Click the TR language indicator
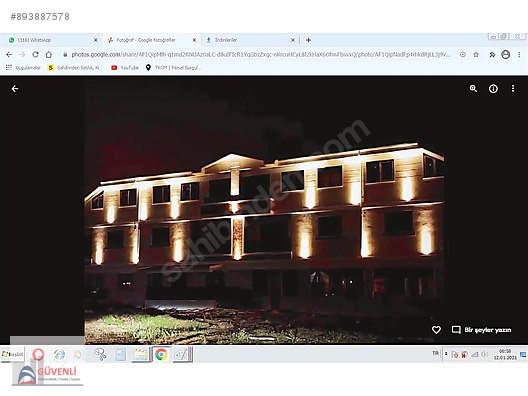The height and width of the screenshot is (396, 528). [x=435, y=353]
